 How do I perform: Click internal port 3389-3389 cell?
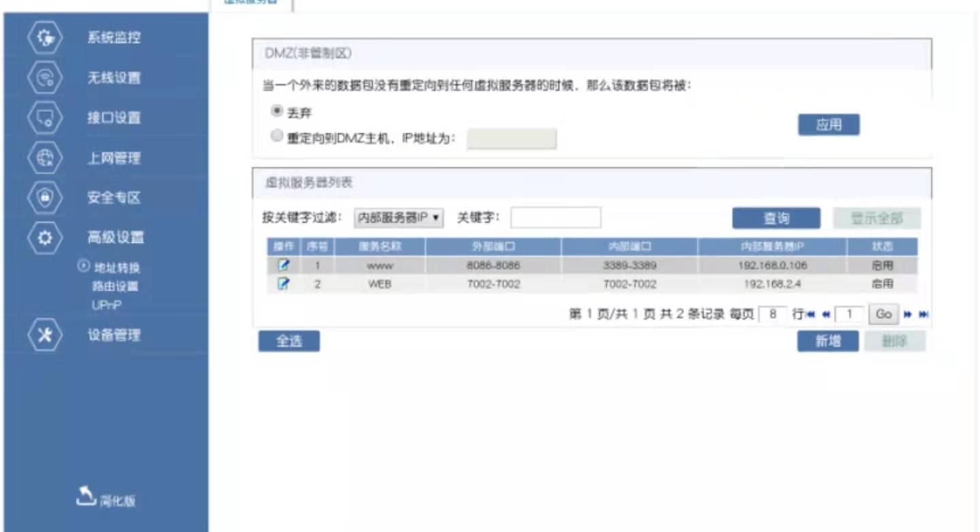point(630,265)
